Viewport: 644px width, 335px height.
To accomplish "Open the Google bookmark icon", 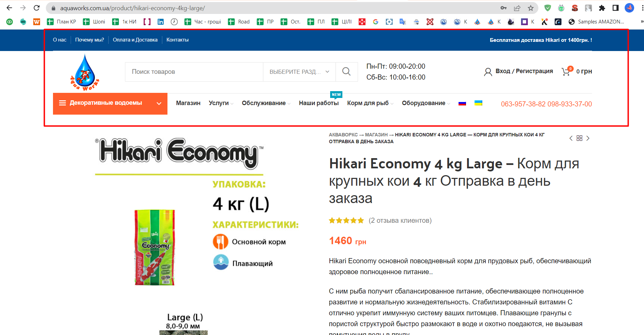I will click(x=376, y=22).
